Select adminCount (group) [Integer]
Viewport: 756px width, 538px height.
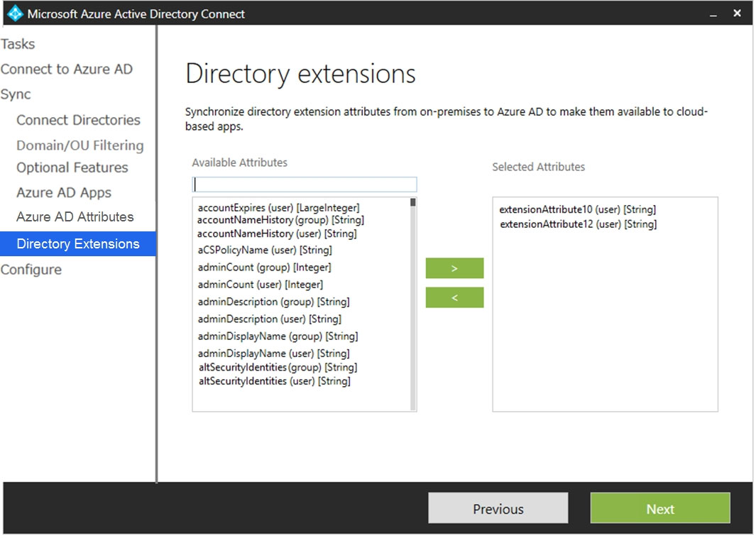click(x=264, y=268)
